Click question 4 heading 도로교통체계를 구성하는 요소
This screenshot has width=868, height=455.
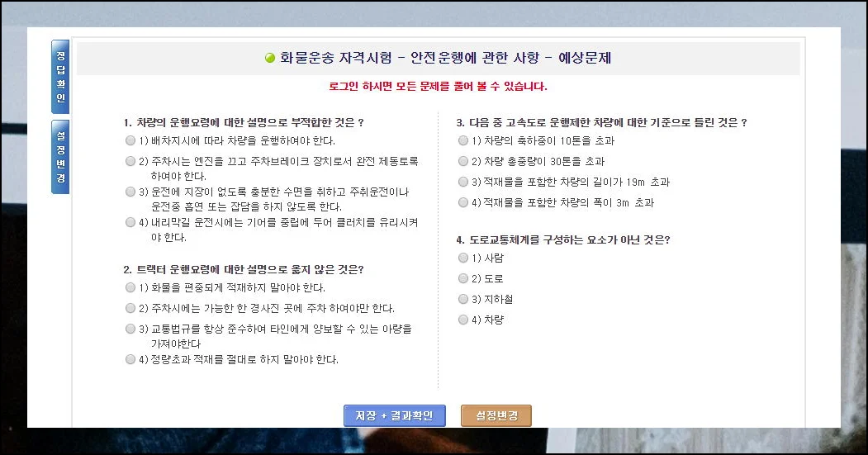pyautogui.click(x=563, y=239)
